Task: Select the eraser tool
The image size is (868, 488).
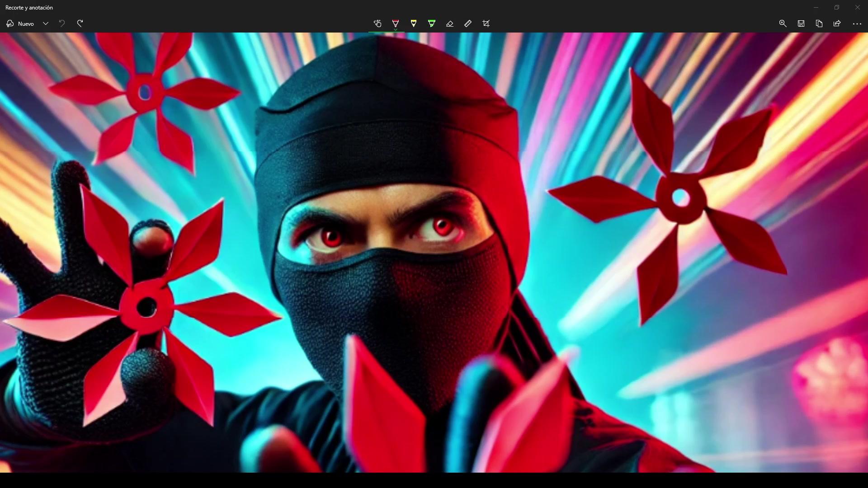Action: click(450, 23)
